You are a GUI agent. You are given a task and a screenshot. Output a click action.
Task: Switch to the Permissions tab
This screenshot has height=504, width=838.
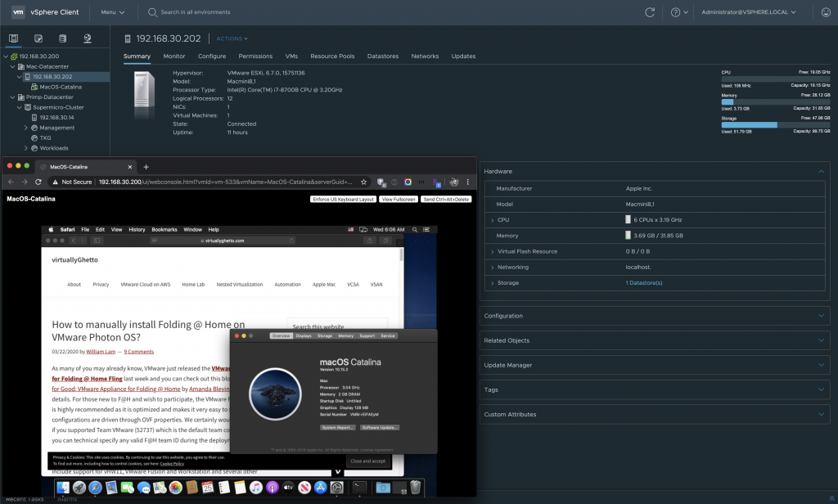(255, 56)
